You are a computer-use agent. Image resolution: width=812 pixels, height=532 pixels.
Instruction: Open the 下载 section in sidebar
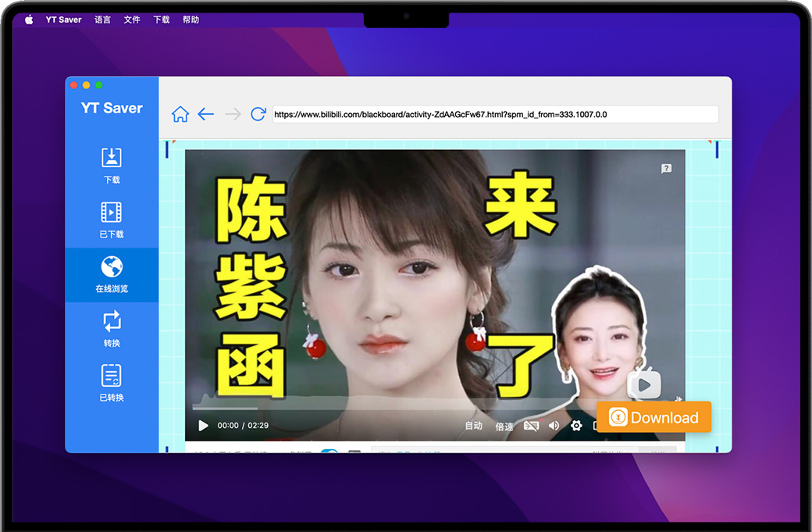tap(112, 165)
